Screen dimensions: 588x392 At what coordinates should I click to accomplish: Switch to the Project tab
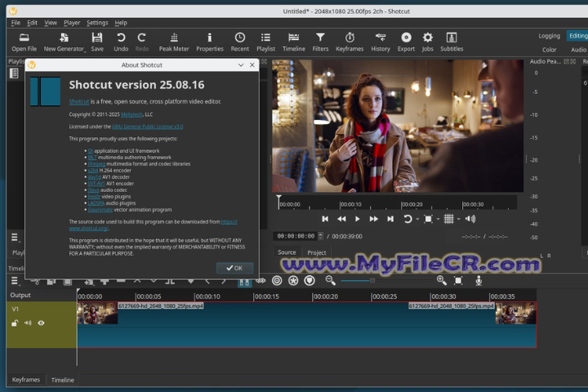click(x=317, y=252)
